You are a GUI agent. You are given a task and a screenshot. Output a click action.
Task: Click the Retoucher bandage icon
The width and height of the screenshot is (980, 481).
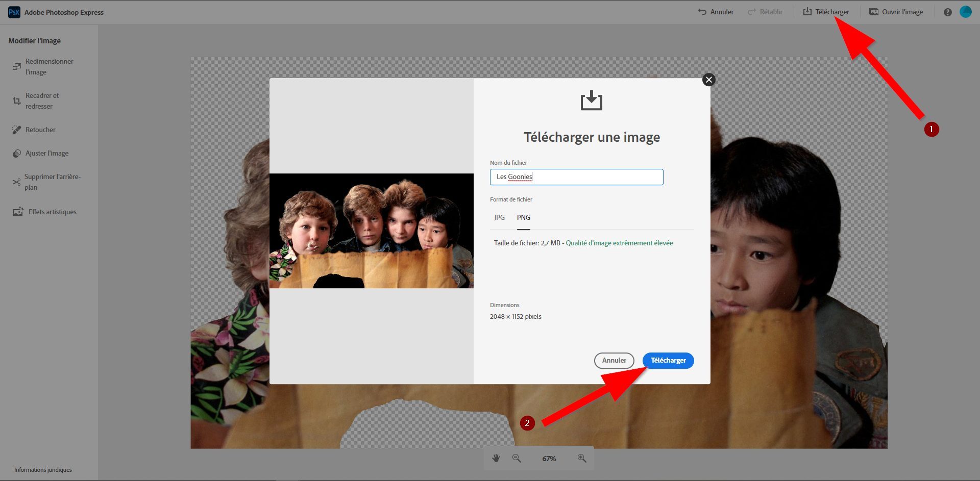(17, 130)
